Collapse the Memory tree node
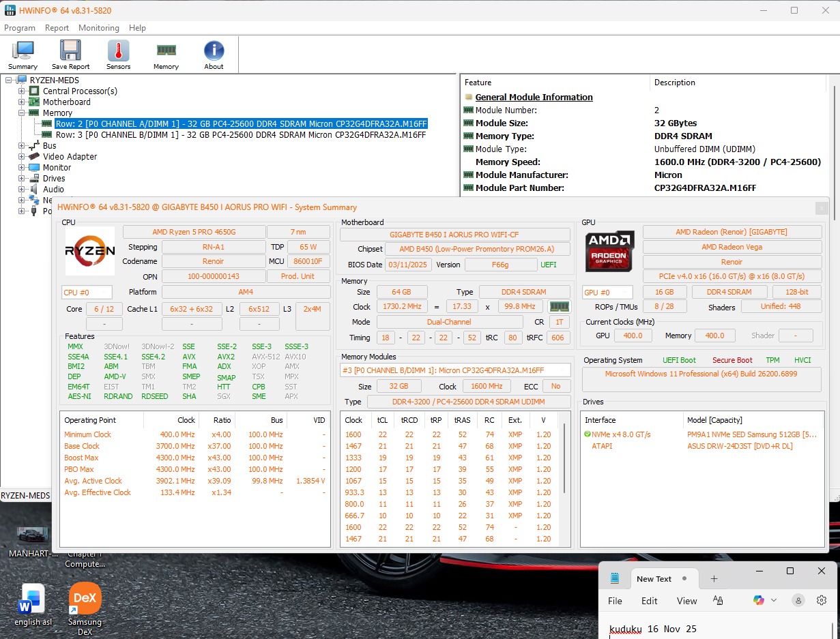The height and width of the screenshot is (639, 840). pos(22,113)
